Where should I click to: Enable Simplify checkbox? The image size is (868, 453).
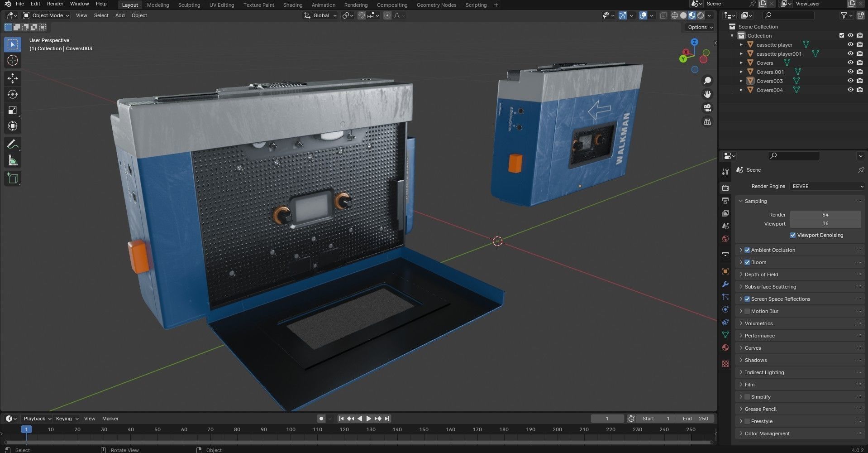tap(747, 397)
